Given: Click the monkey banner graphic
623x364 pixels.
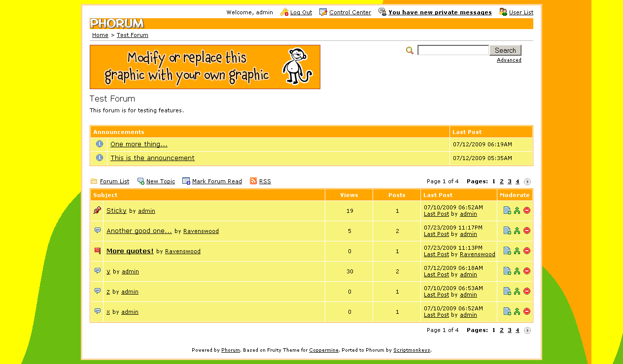Looking at the screenshot, I should coord(205,67).
